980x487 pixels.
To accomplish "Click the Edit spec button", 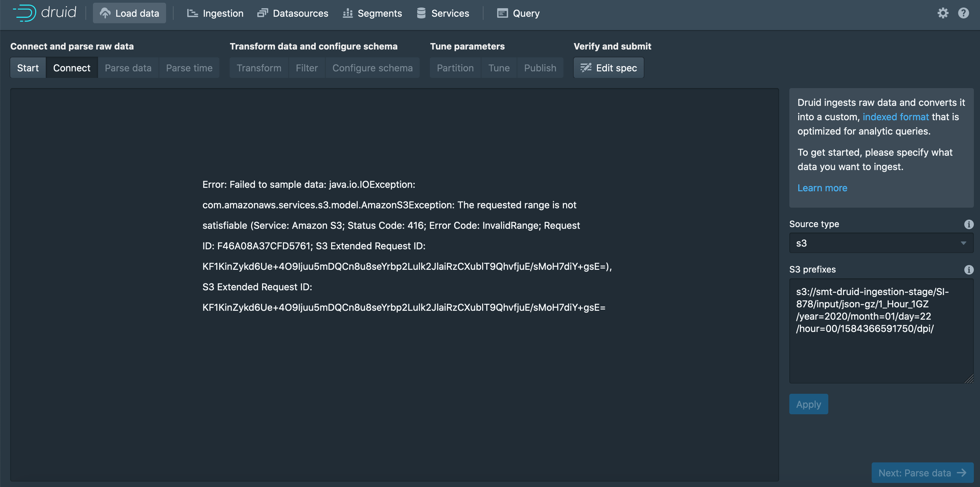I will click(x=608, y=68).
